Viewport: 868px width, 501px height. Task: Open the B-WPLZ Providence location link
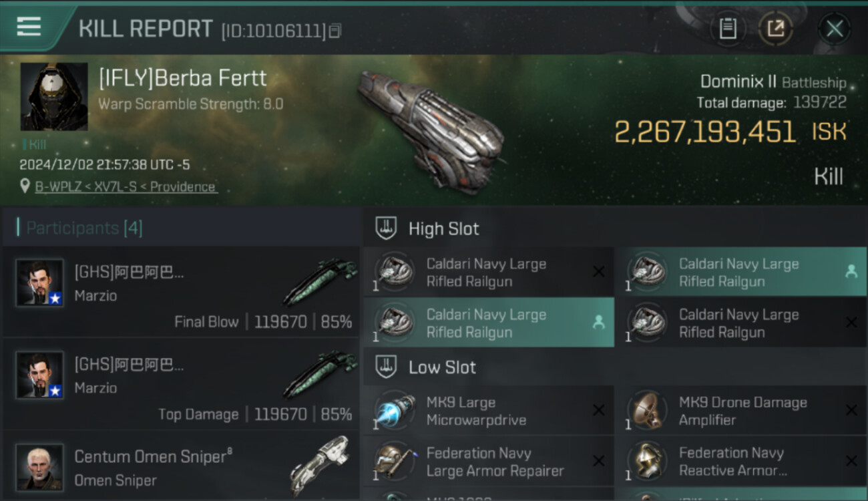click(x=126, y=187)
